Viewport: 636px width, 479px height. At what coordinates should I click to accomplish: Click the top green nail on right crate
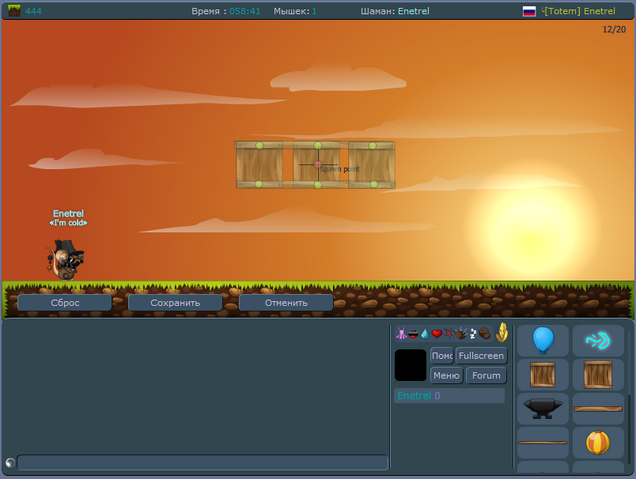click(373, 145)
